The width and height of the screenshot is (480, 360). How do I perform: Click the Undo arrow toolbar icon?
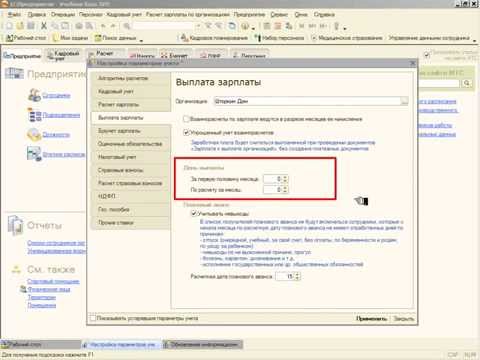point(103,26)
